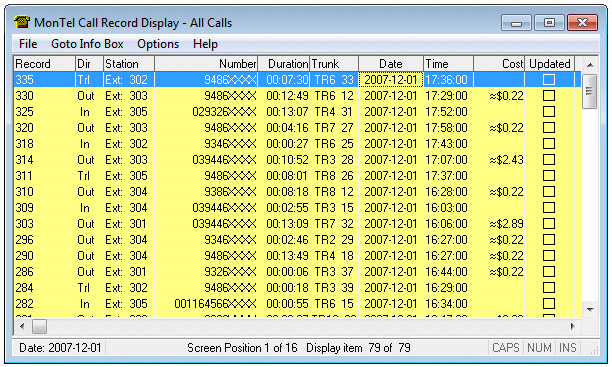Select record 335 row
Viewport: 612px width, 367px height.
[297, 80]
